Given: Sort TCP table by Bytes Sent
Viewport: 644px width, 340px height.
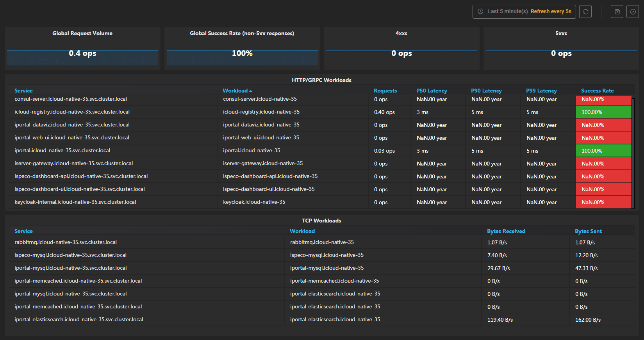Looking at the screenshot, I should point(588,231).
